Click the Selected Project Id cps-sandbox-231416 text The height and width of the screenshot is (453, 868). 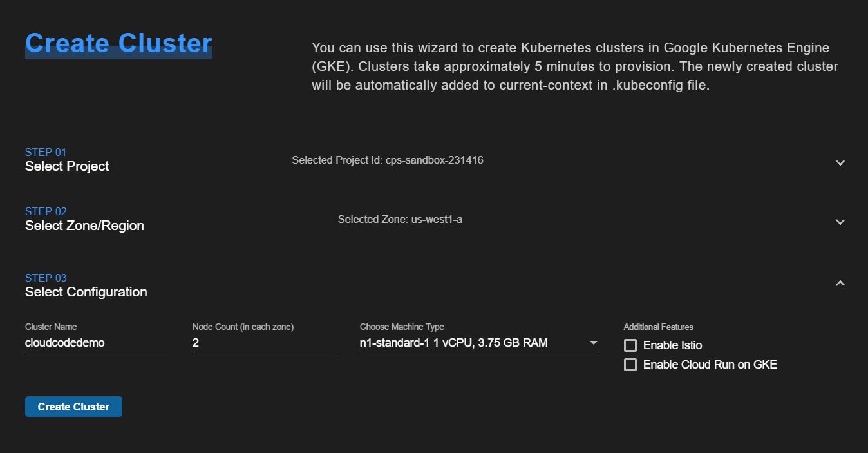pos(387,160)
